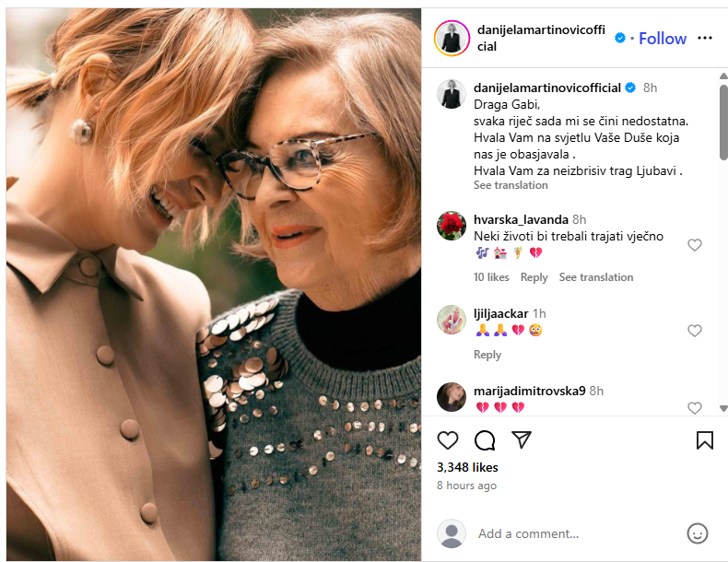Open more options three-dot menu

pos(705,38)
